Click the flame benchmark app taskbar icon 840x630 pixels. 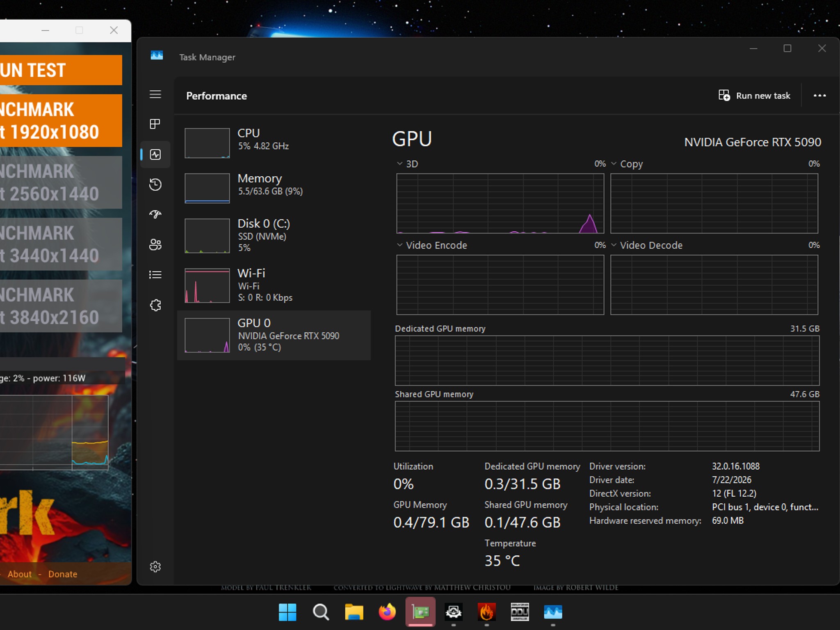(x=486, y=612)
